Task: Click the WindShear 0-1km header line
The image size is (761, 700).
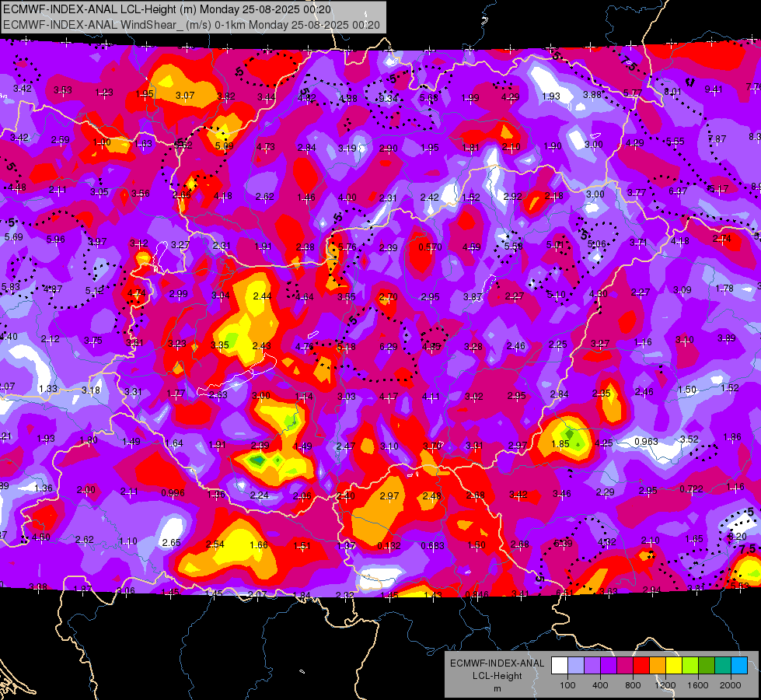Action: [x=191, y=25]
